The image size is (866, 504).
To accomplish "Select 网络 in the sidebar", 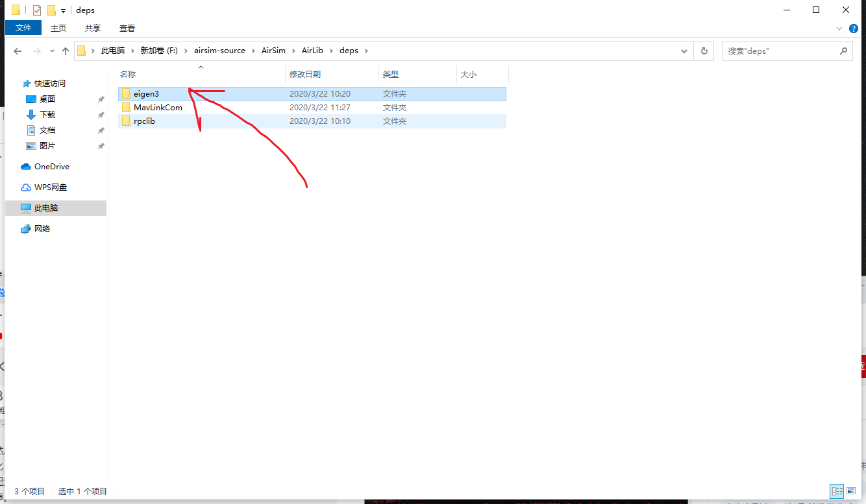I will [x=42, y=229].
